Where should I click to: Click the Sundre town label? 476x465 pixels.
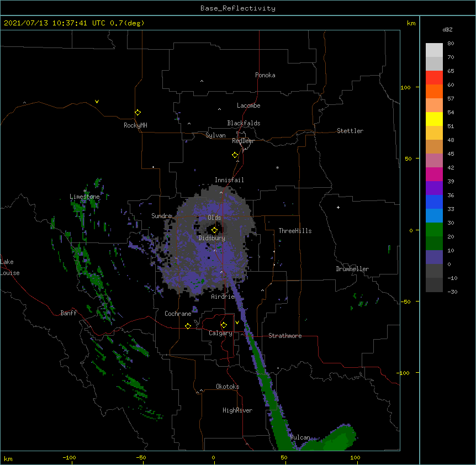tap(161, 216)
